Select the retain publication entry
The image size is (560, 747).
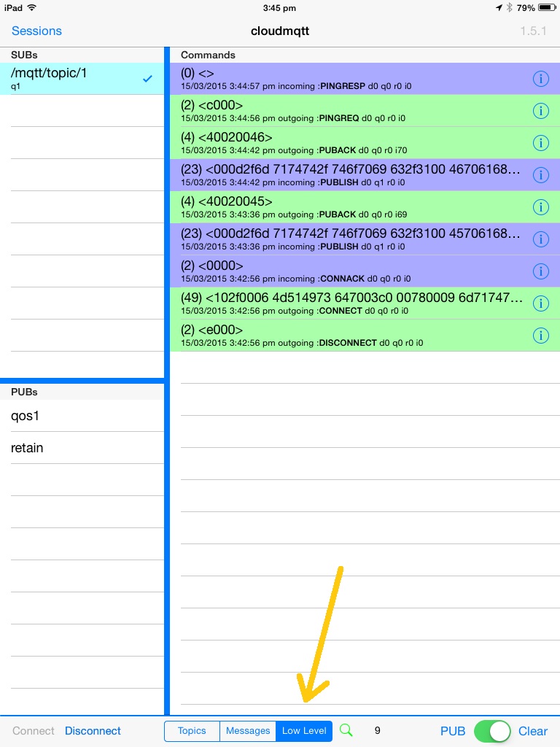tap(80, 448)
